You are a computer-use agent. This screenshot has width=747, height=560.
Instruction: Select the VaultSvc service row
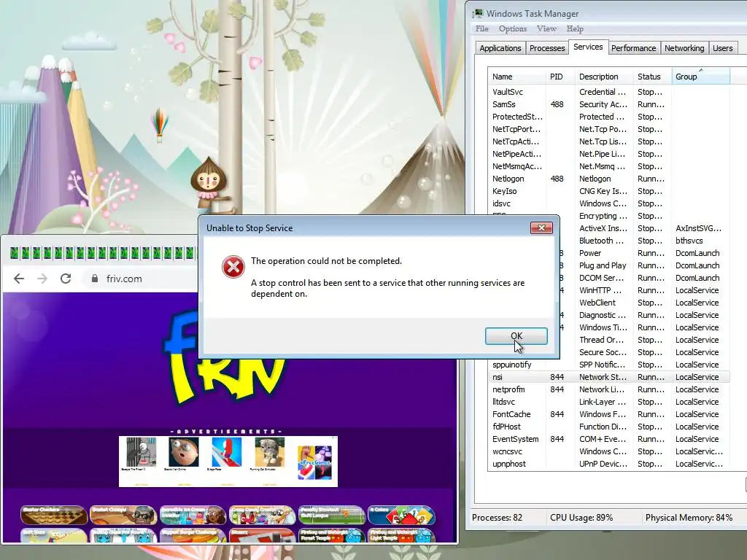coord(610,92)
